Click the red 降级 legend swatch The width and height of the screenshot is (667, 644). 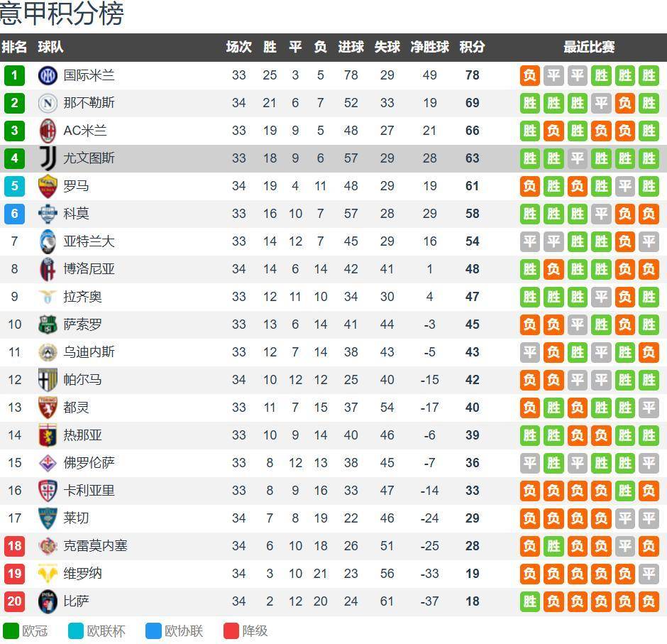coord(231,631)
